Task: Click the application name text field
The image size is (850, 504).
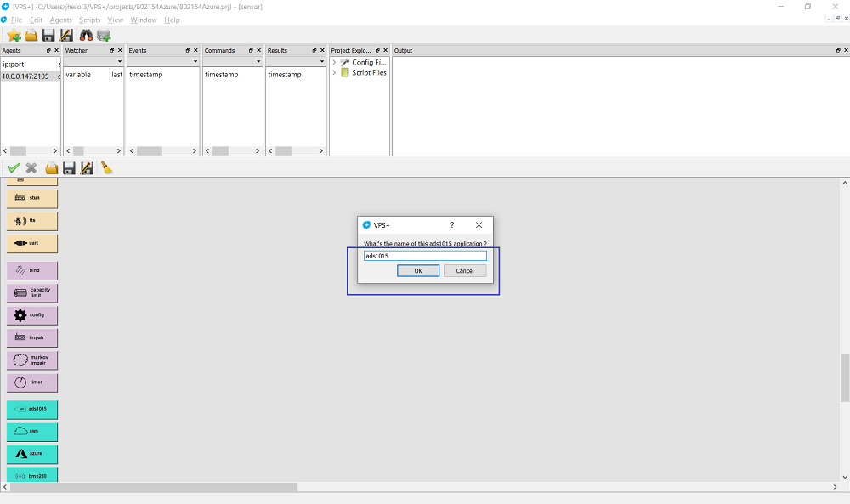Action: 425,256
